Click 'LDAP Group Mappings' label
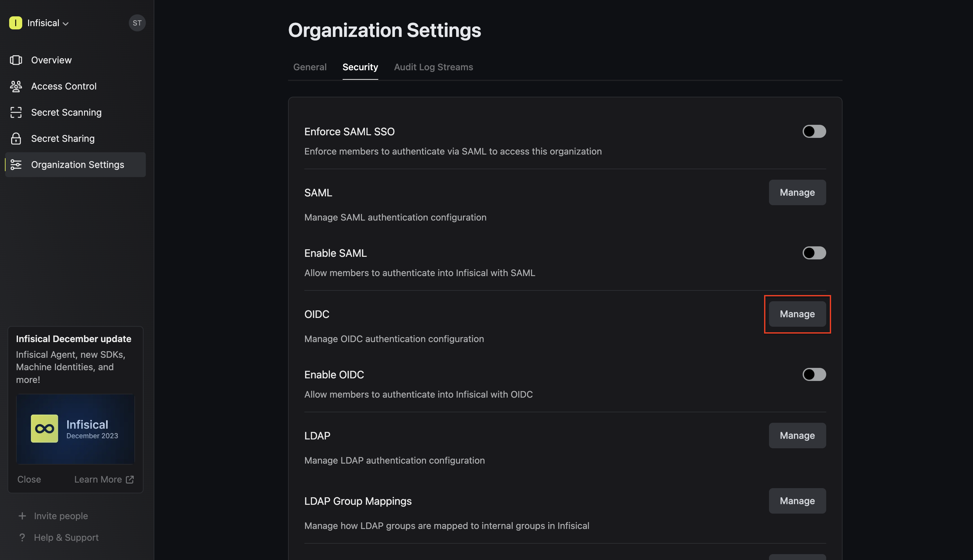 [358, 501]
